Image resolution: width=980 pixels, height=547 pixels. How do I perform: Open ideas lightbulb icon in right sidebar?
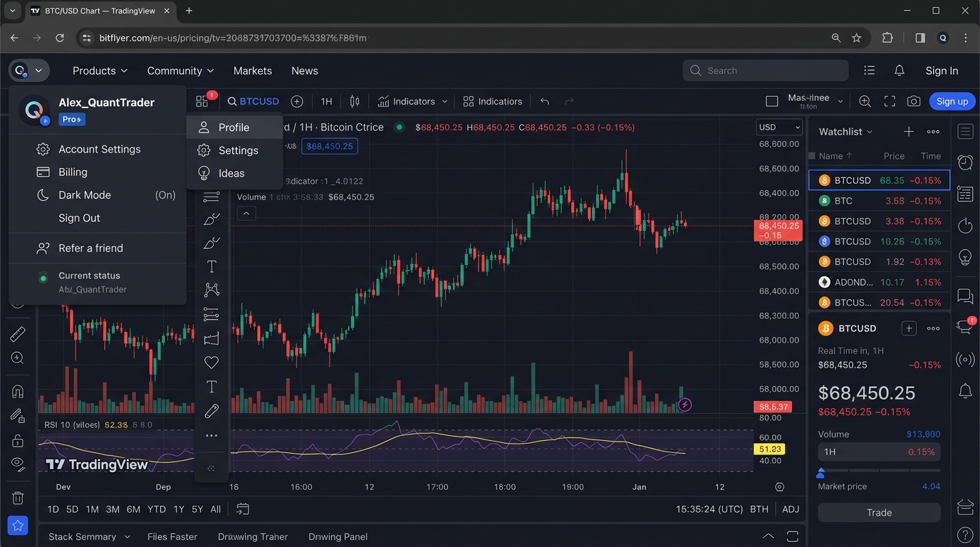click(965, 256)
